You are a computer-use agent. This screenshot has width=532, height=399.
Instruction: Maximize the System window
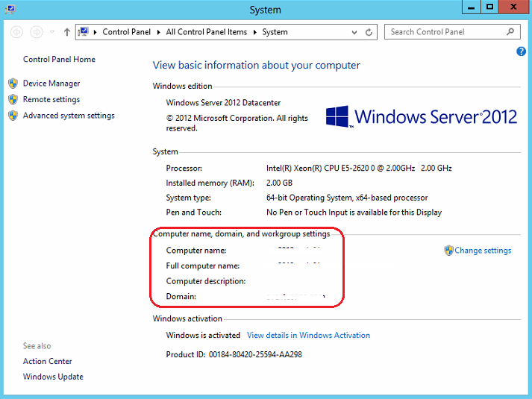[x=489, y=7]
